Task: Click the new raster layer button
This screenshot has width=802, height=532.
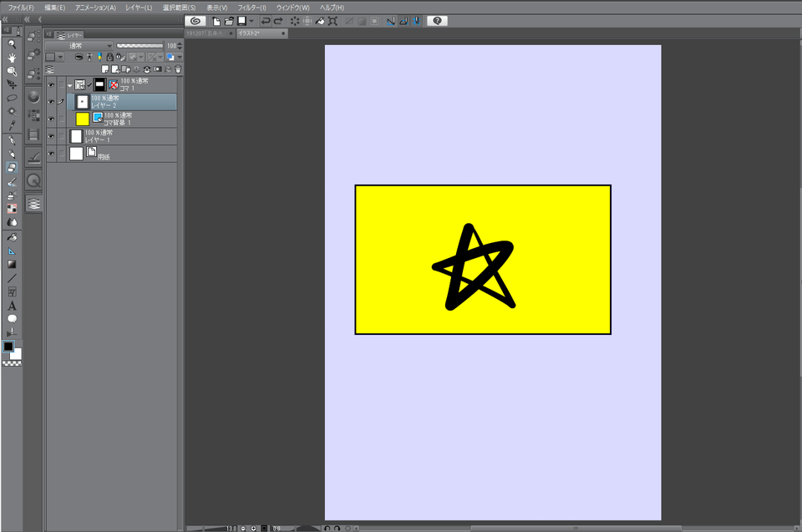Action: click(105, 69)
